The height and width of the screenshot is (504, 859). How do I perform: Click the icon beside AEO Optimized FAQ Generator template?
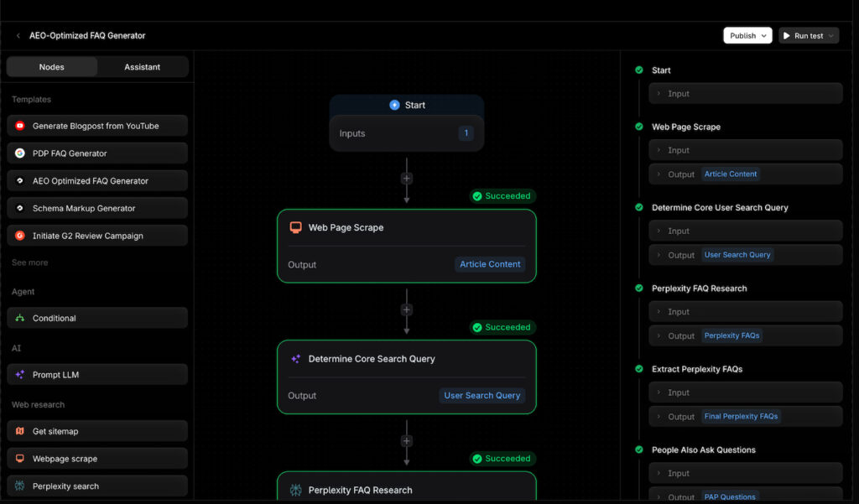[x=20, y=180]
